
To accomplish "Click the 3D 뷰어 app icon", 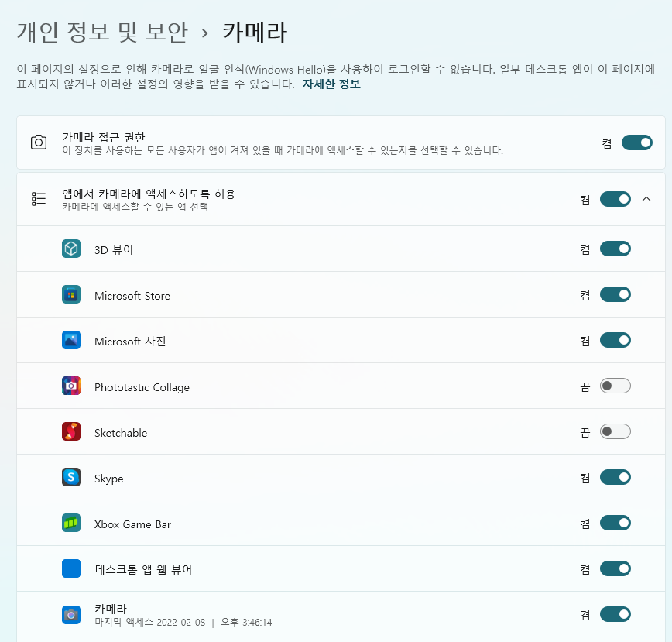I will click(71, 249).
